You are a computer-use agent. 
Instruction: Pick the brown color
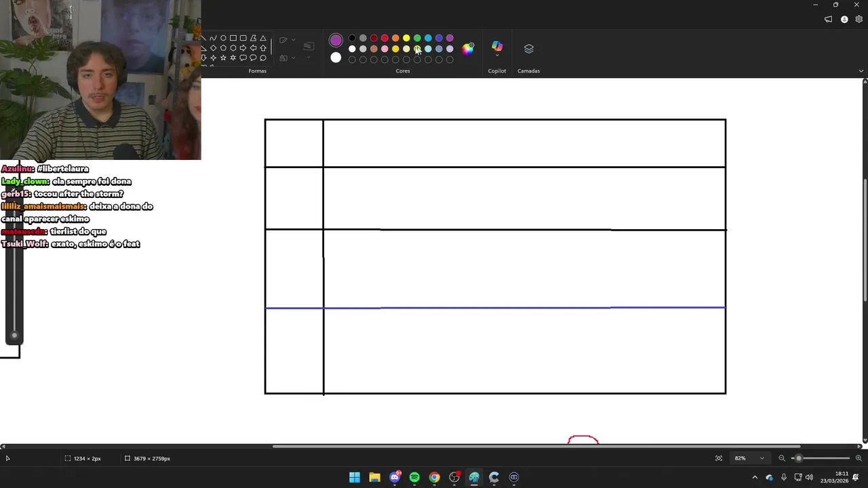tap(374, 49)
